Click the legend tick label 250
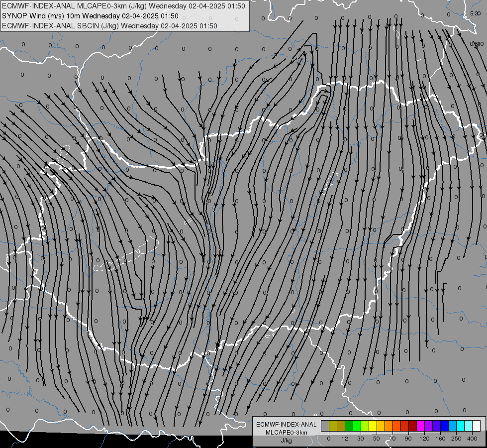Image resolution: width=487 pixels, height=448 pixels. coord(456,439)
